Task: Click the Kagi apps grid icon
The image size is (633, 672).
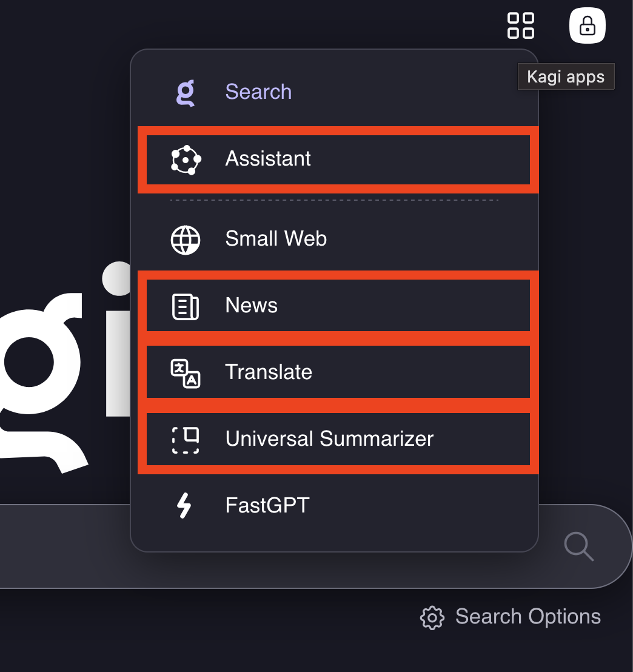Action: click(x=520, y=25)
